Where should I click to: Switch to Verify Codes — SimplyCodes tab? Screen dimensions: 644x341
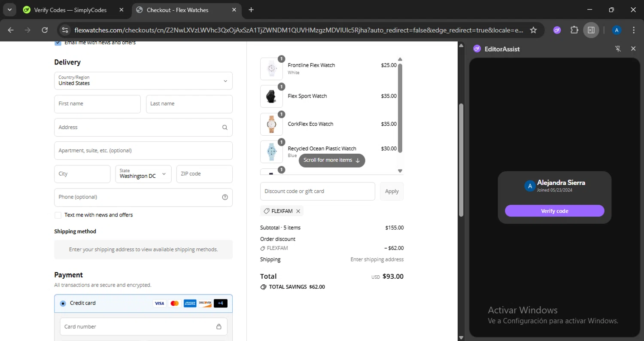click(x=74, y=10)
